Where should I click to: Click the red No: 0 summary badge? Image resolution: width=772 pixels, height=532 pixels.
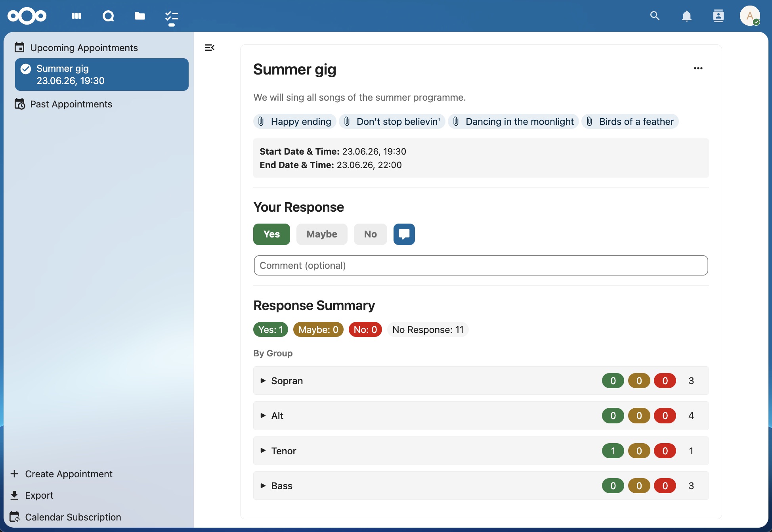pos(365,329)
